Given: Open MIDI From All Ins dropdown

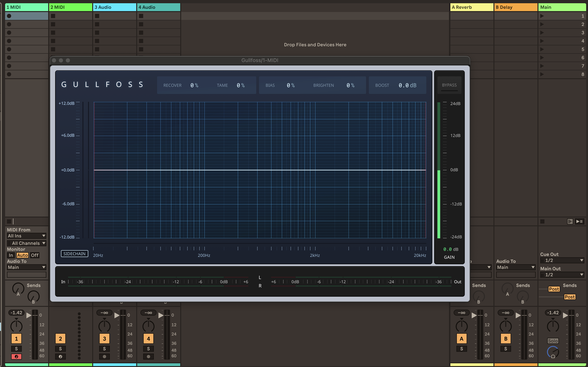Looking at the screenshot, I should [x=26, y=236].
